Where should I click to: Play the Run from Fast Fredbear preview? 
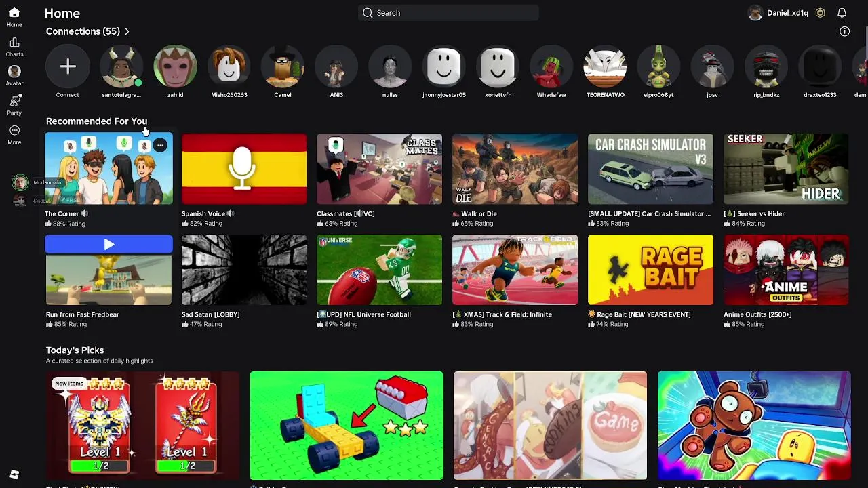(x=108, y=244)
